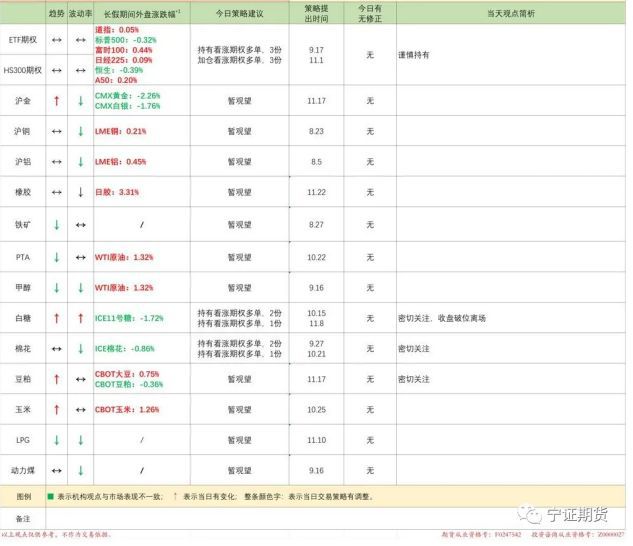Click the 沪铝 row label

click(23, 162)
